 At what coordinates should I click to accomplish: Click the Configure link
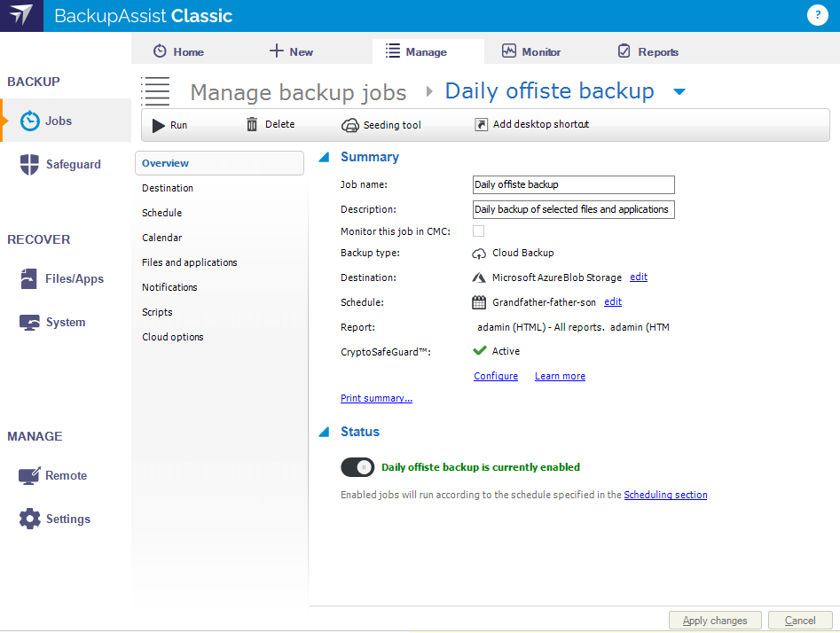point(496,376)
